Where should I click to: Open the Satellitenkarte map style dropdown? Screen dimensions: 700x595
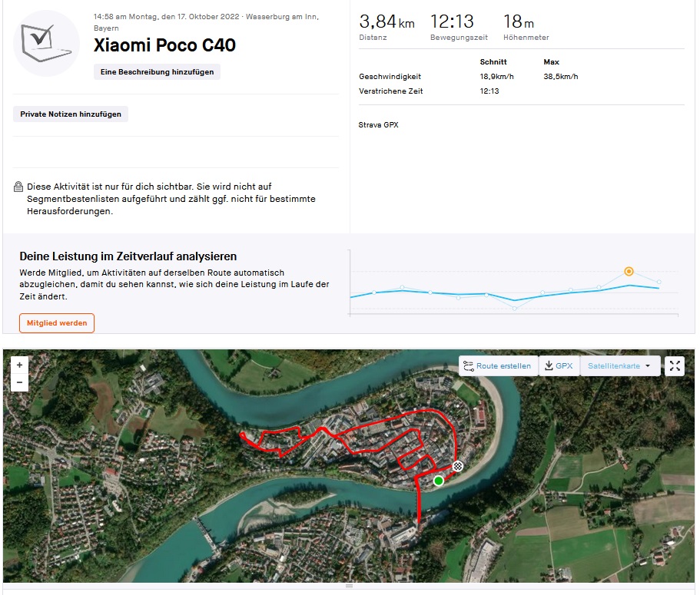click(x=619, y=366)
